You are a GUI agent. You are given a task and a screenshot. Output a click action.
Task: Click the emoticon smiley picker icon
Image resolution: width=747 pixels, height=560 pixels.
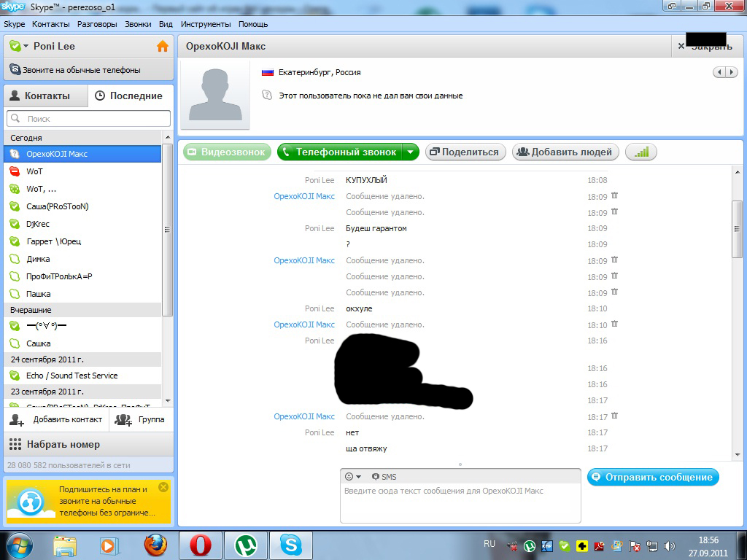click(x=349, y=476)
